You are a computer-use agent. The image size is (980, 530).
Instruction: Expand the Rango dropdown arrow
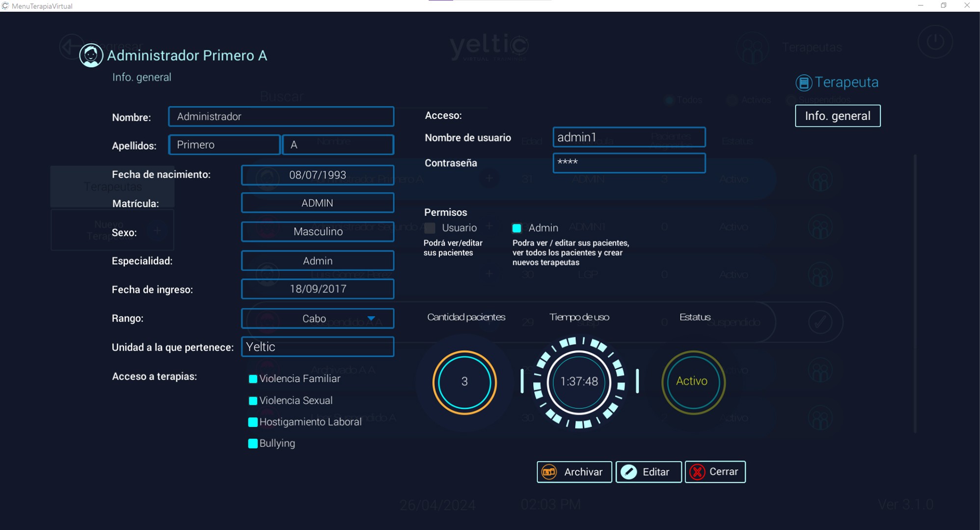pos(371,318)
